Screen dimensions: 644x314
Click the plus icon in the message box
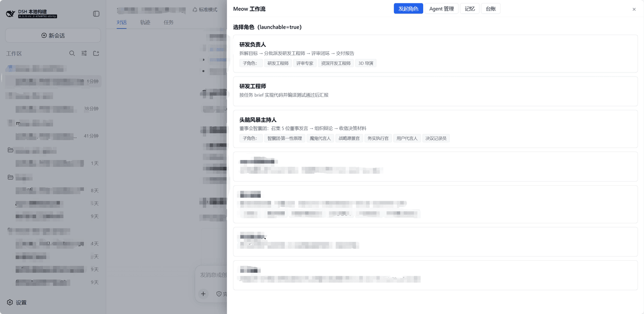(x=203, y=294)
